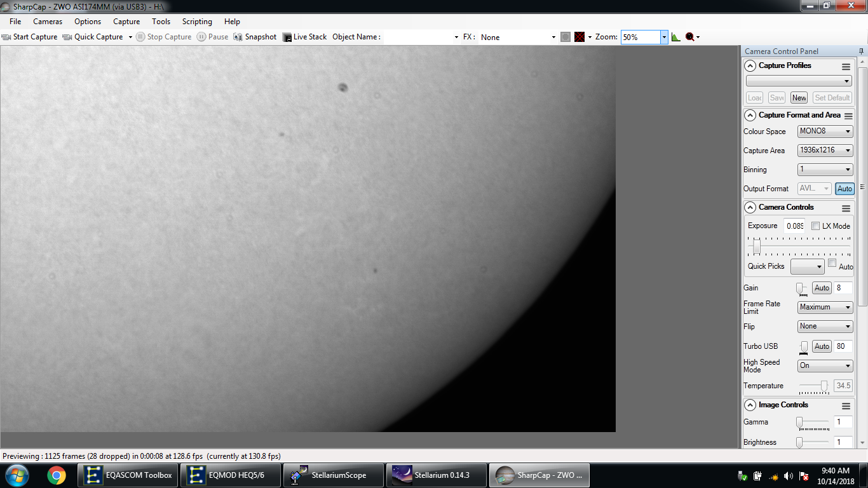The image size is (868, 488).
Task: Open the Capture Profiles hamburger menu
Action: (x=846, y=67)
